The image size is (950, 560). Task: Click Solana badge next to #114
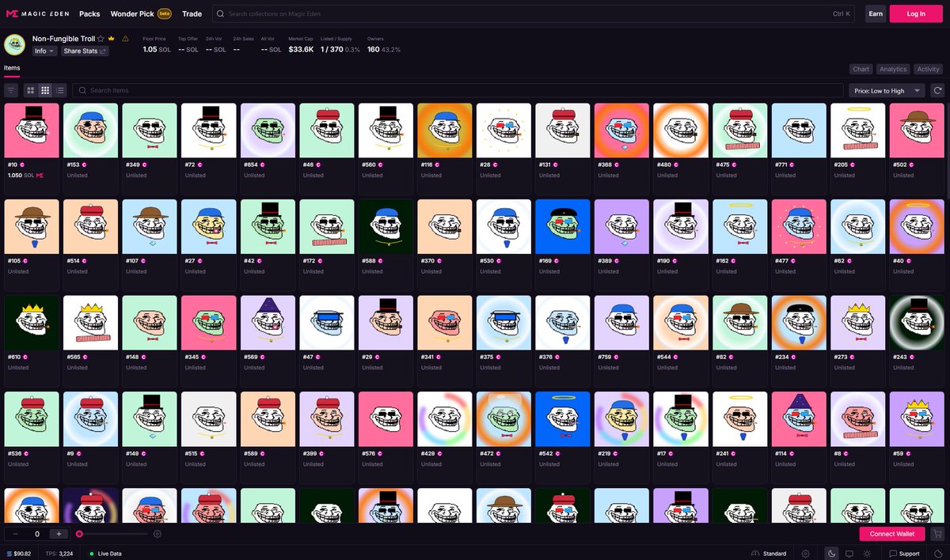point(793,454)
